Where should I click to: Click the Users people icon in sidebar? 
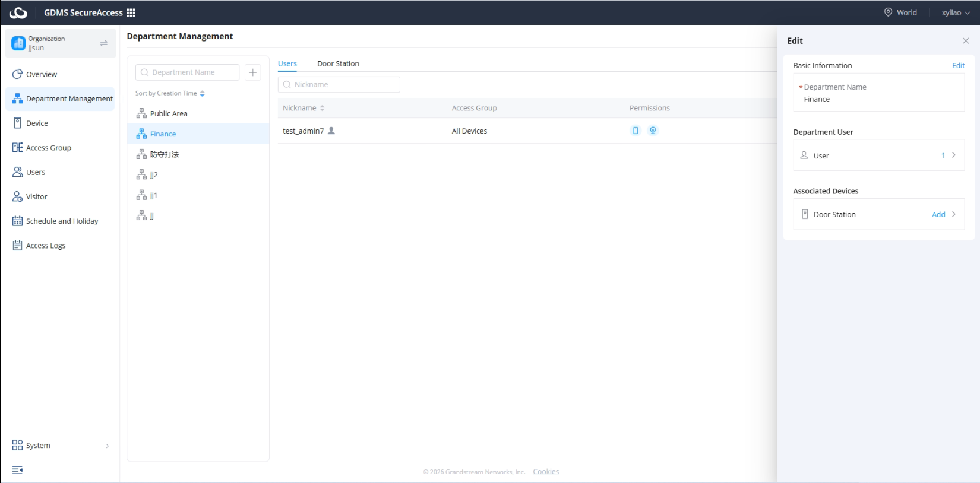pyautogui.click(x=17, y=172)
